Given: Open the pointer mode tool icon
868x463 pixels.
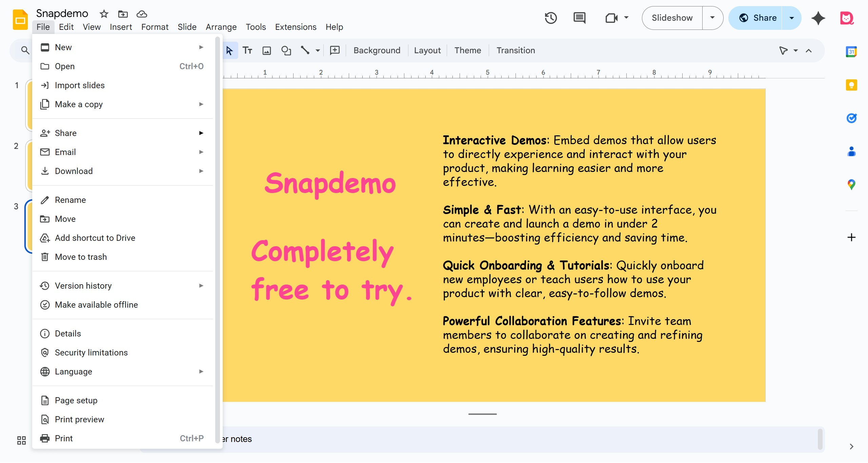Looking at the screenshot, I should [783, 51].
